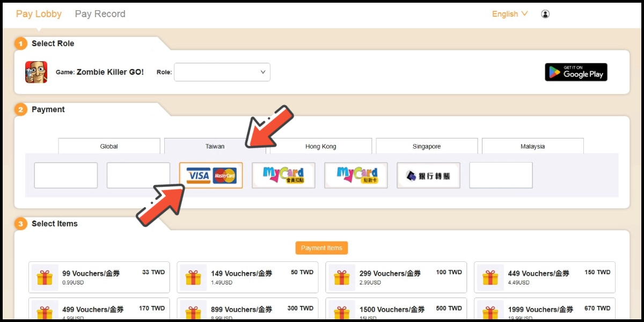The width and height of the screenshot is (644, 322).
Task: Click the user account profile icon
Action: tap(545, 14)
